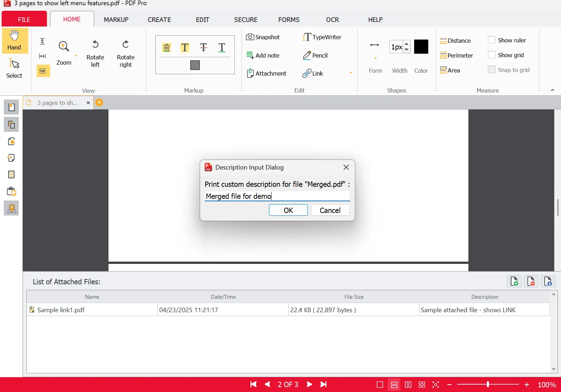
Task: Open the Zoom dropdown arrow
Action: pyautogui.click(x=76, y=56)
